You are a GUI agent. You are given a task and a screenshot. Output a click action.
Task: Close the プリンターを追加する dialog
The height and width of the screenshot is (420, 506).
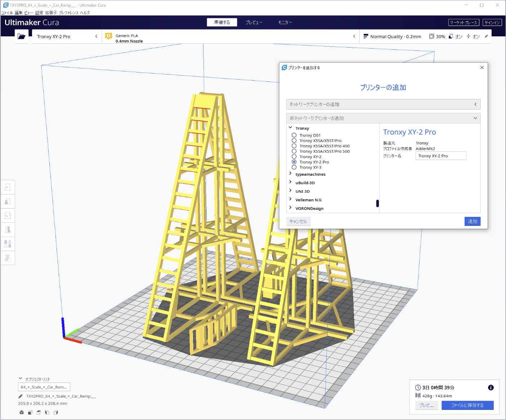482,67
